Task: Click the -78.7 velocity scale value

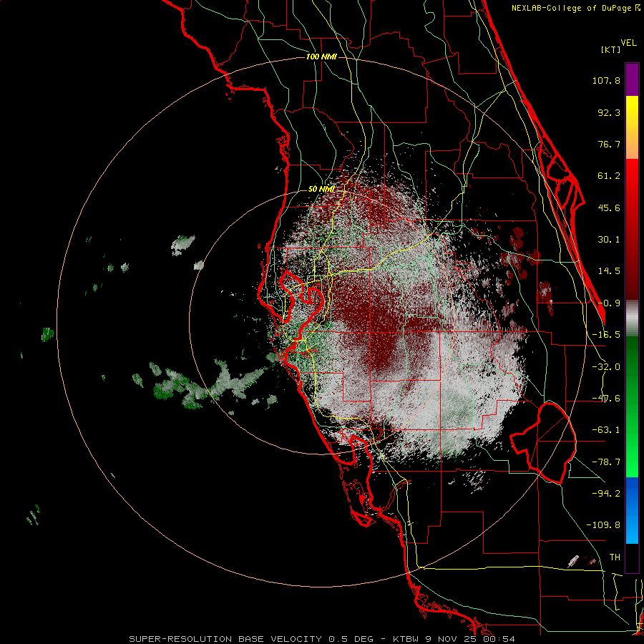Action: (606, 462)
